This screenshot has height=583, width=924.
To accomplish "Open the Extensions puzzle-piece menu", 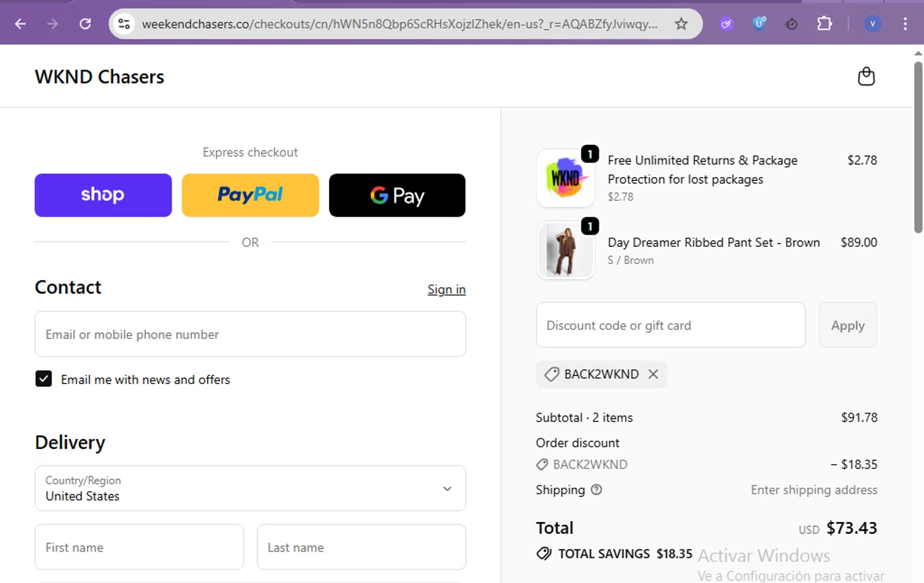I will tap(824, 24).
